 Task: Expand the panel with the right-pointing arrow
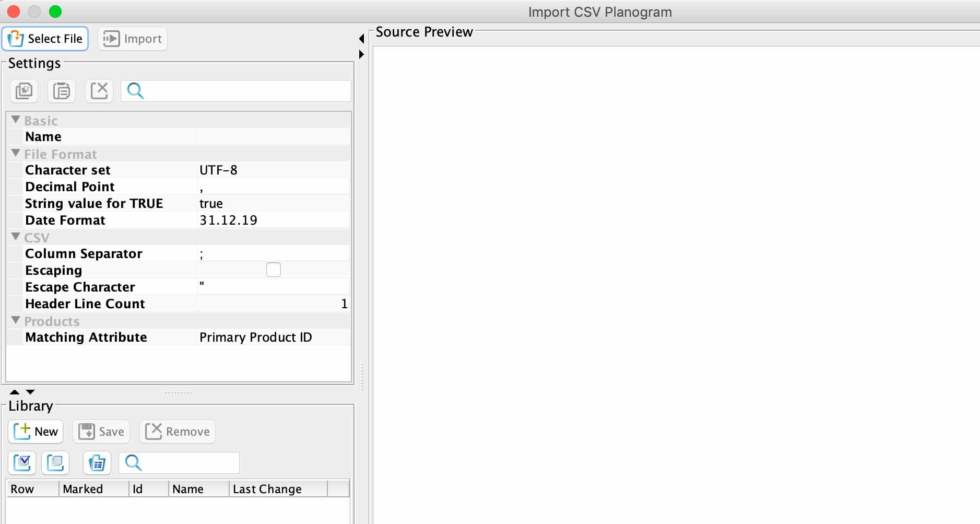(361, 54)
